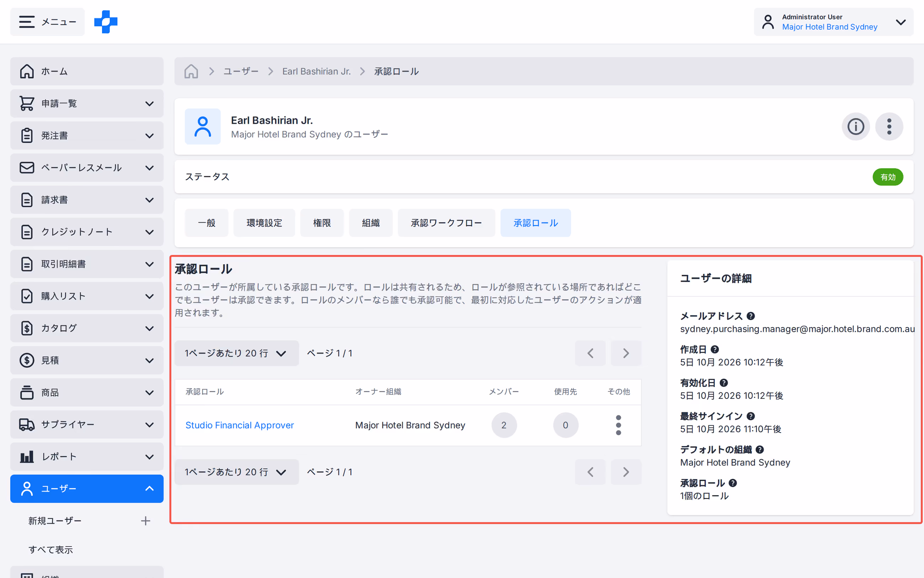Open three-dot menu for Studio Financial Approver row
924x578 pixels.
click(x=618, y=425)
